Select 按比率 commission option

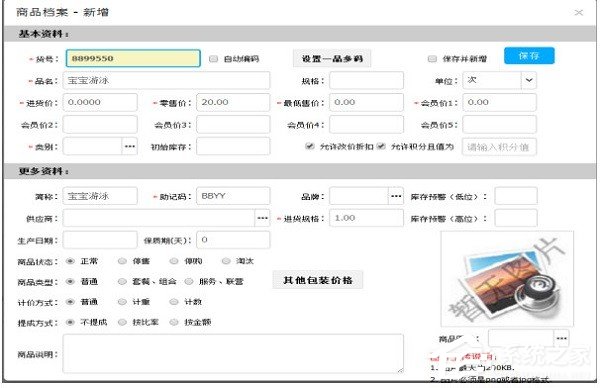(x=122, y=322)
